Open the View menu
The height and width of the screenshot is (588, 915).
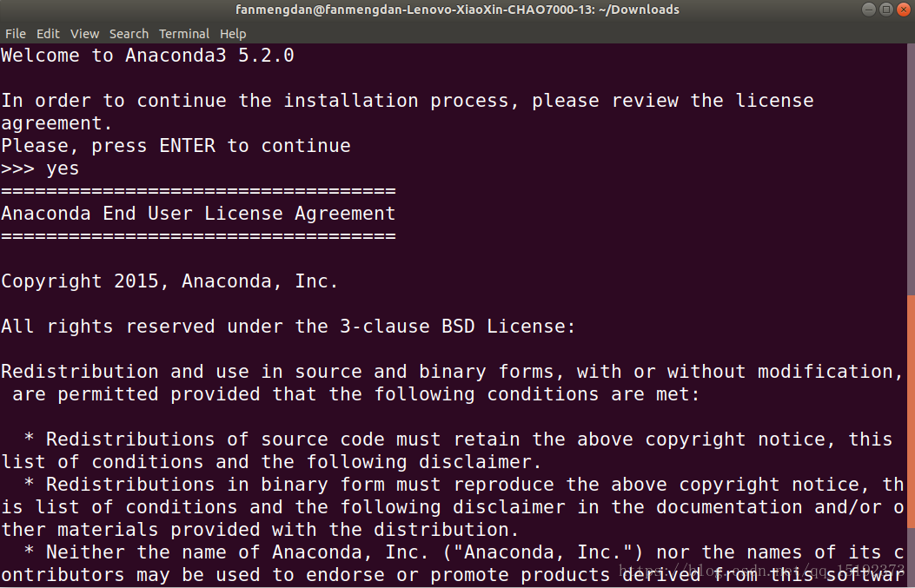[84, 34]
